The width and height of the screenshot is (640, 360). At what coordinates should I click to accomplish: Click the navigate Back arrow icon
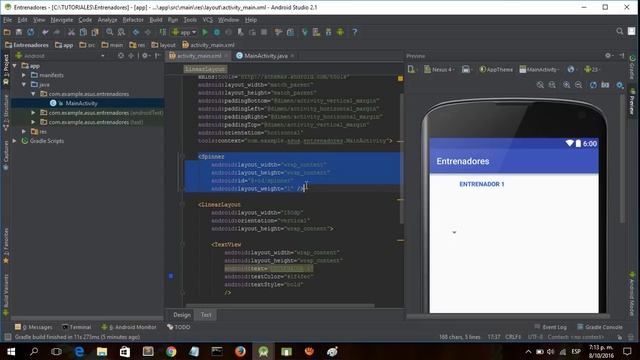coord(136,32)
